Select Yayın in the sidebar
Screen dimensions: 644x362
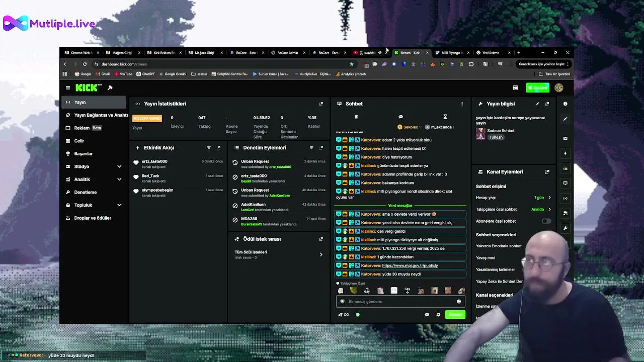(94, 102)
